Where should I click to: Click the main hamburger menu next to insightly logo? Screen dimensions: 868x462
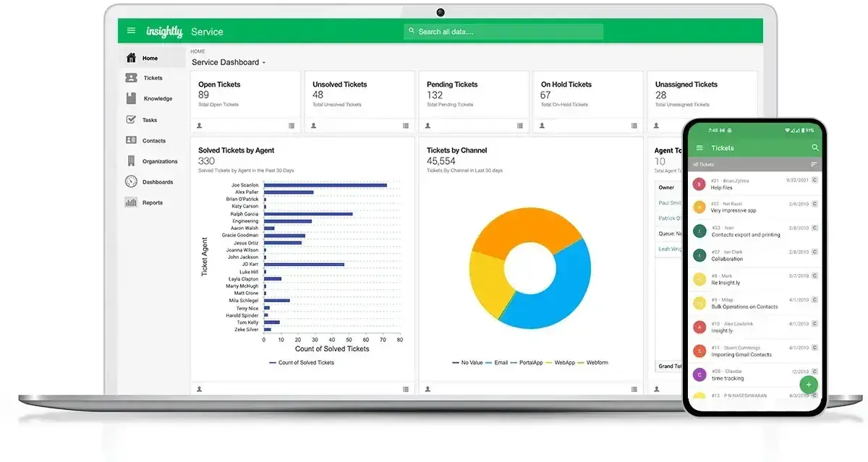click(131, 30)
